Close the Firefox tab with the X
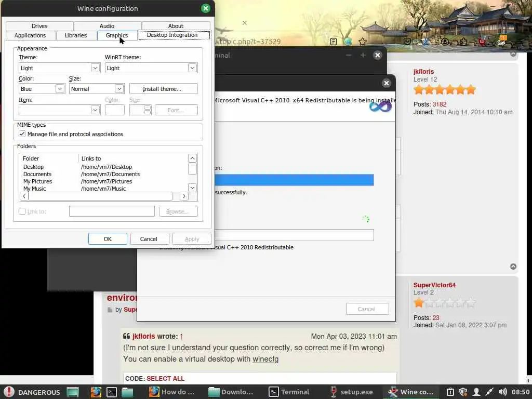This screenshot has width=532, height=399. 245,23
